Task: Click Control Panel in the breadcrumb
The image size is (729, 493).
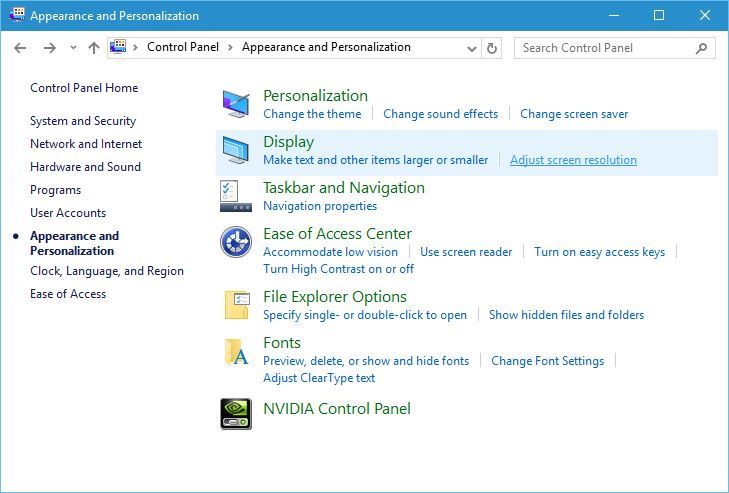Action: [x=183, y=47]
